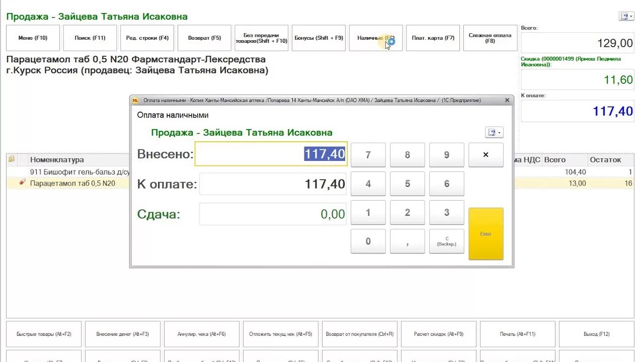Click Внесение денег (Alt+F3)
This screenshot has height=362, width=644.
[123, 334]
